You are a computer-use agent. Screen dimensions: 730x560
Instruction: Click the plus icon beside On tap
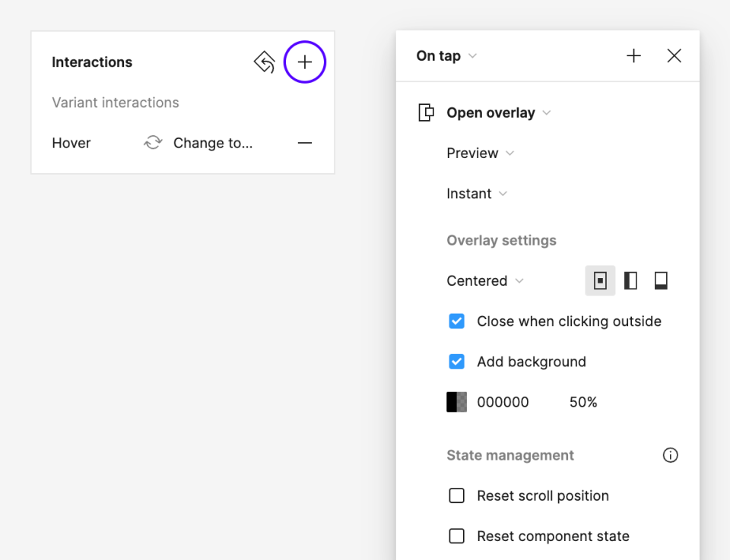click(633, 55)
